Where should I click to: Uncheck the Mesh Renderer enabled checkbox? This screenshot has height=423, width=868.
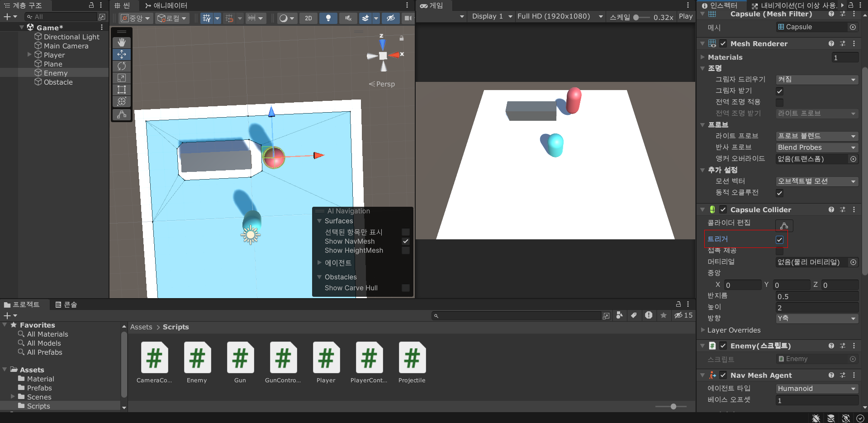(723, 43)
